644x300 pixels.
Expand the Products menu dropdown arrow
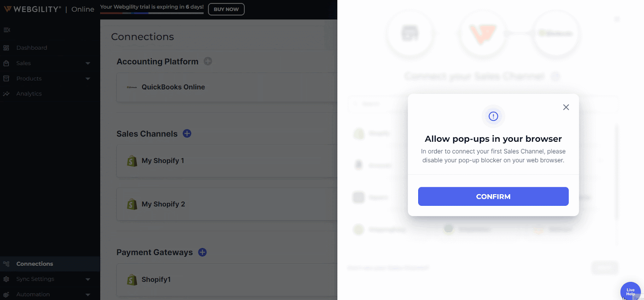point(88,79)
